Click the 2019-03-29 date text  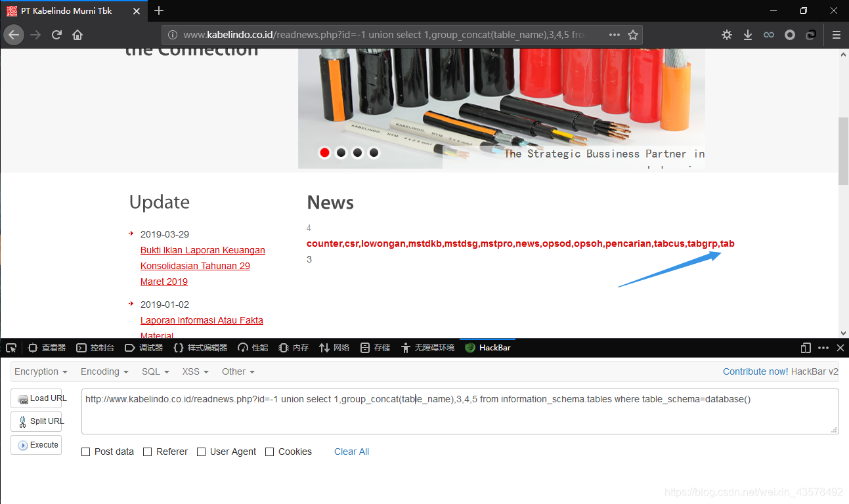pos(165,234)
